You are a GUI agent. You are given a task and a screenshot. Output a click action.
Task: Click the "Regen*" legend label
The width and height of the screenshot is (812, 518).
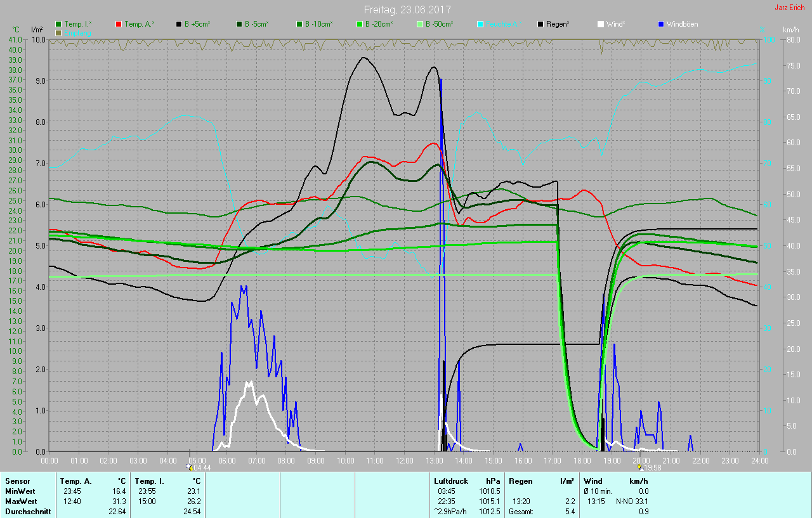point(558,24)
